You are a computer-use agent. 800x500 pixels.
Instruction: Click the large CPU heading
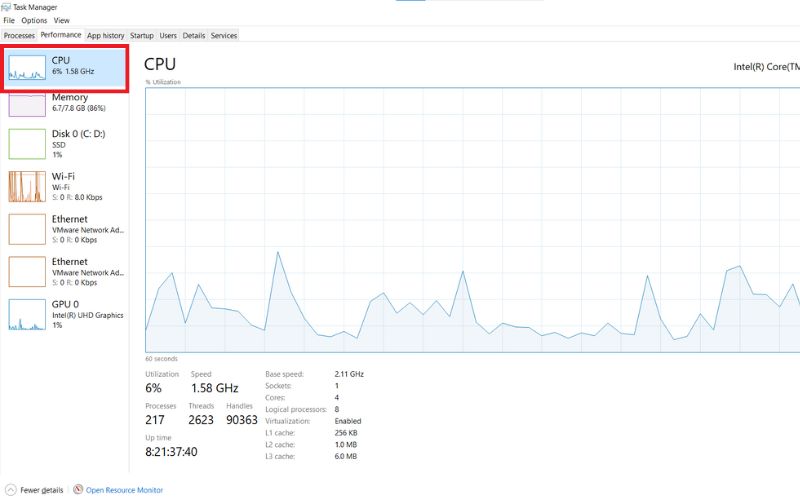(160, 64)
